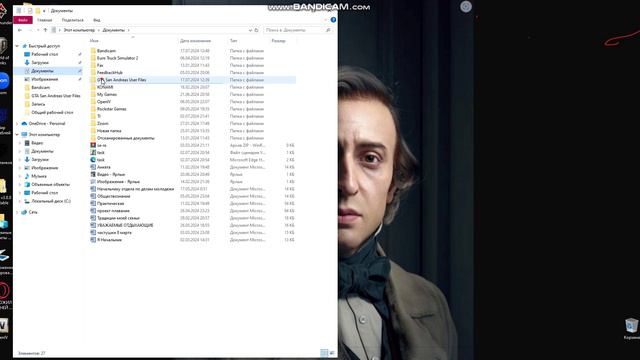The width and height of the screenshot is (640, 360).
Task: Click the Локальный диск (C:) drive icon
Action: (x=27, y=201)
